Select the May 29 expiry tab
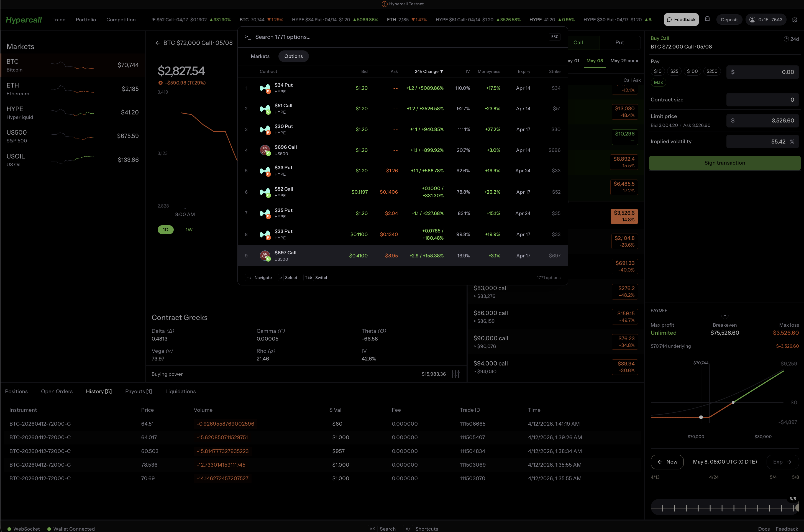804x532 pixels. [618, 61]
